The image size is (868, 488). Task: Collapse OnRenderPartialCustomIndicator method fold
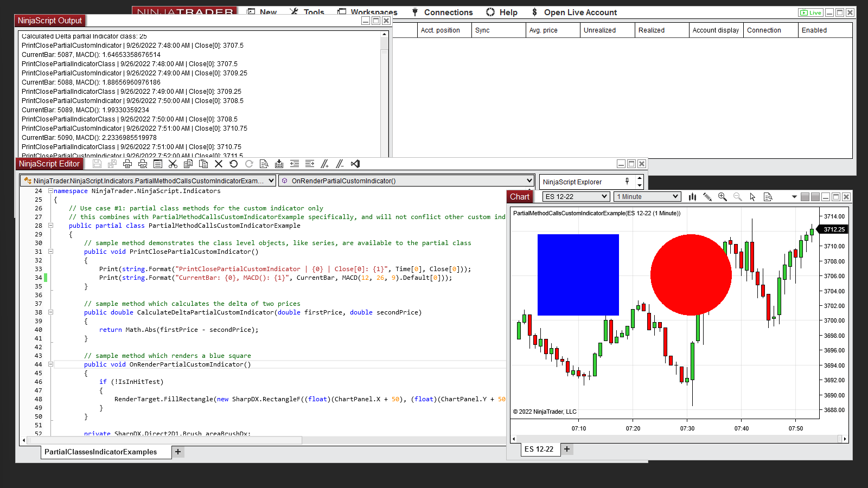(x=50, y=364)
